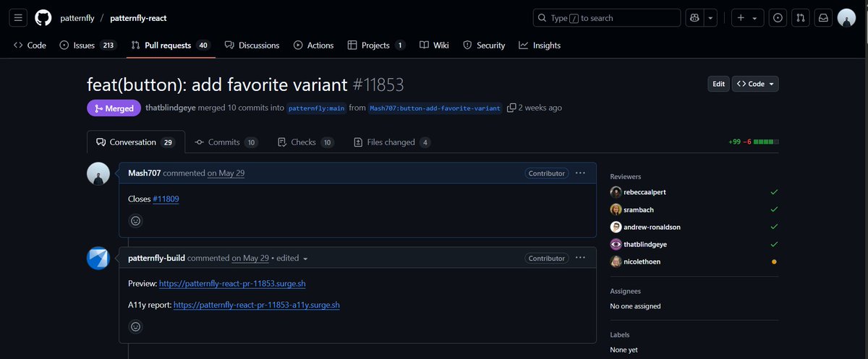Click the diffstat color bar
The height and width of the screenshot is (359, 868).
pyautogui.click(x=766, y=142)
